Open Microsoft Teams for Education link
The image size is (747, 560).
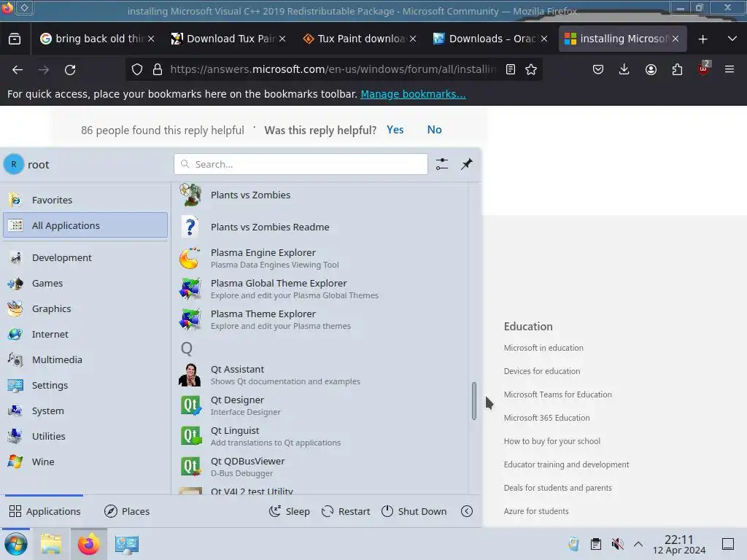(x=558, y=394)
